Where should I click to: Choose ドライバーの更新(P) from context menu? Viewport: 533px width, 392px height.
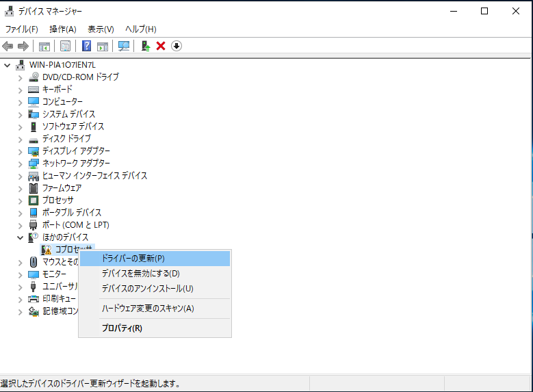(x=155, y=259)
